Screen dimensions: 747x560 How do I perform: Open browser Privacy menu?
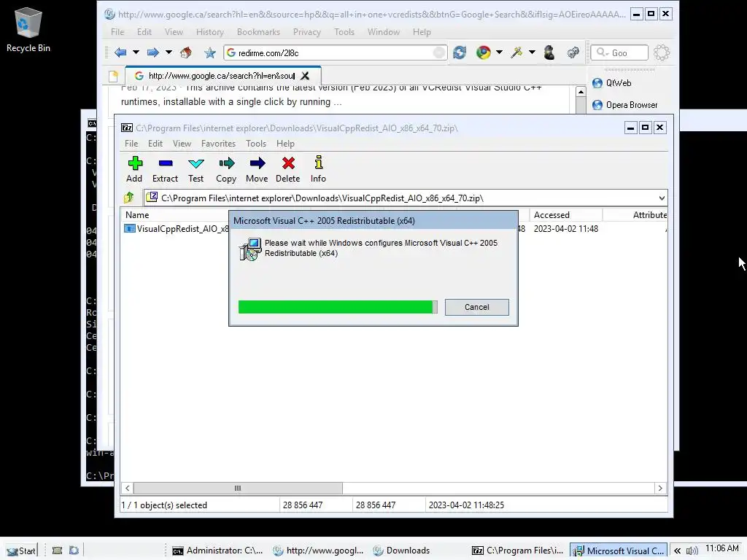click(x=307, y=32)
